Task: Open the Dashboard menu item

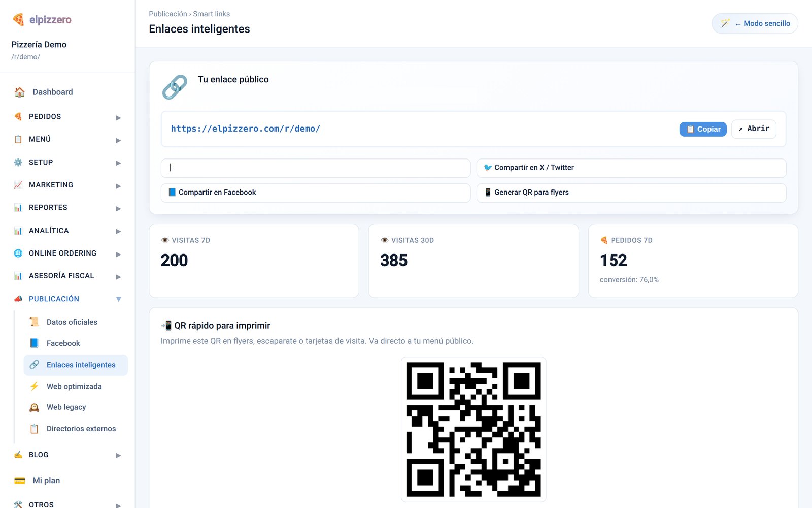Action: pos(68,92)
